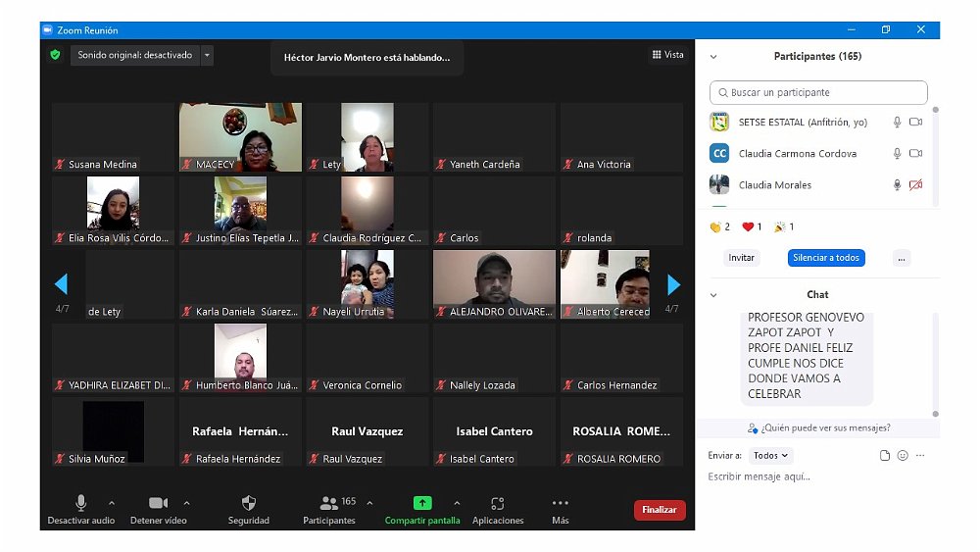Expand audio options arrow next to microphone

[x=111, y=503]
